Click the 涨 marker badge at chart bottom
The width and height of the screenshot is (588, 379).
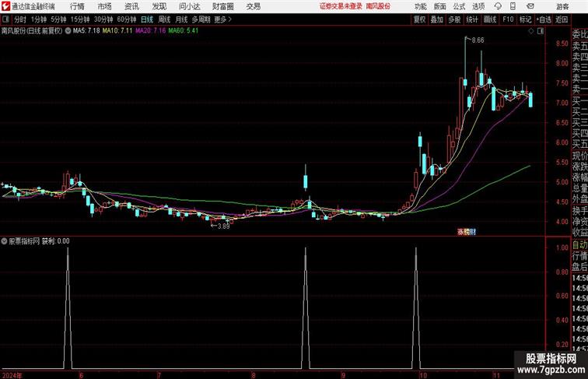click(x=461, y=232)
